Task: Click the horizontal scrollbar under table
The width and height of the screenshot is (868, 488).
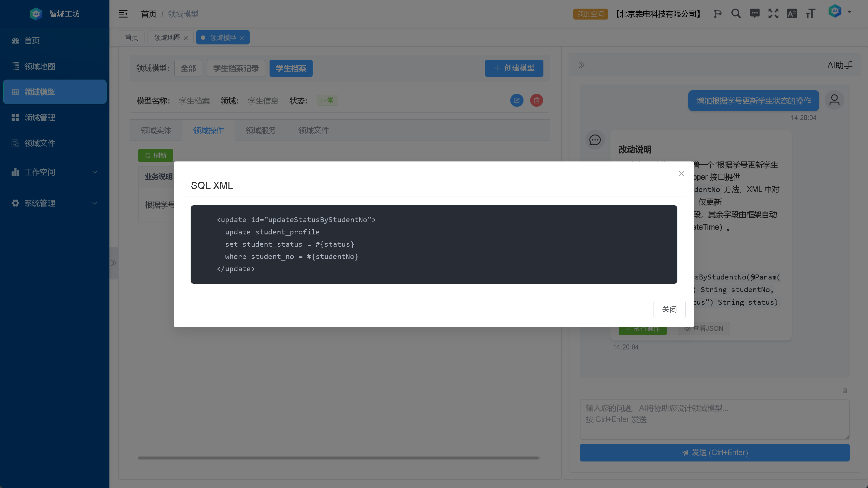Action: tap(338, 458)
